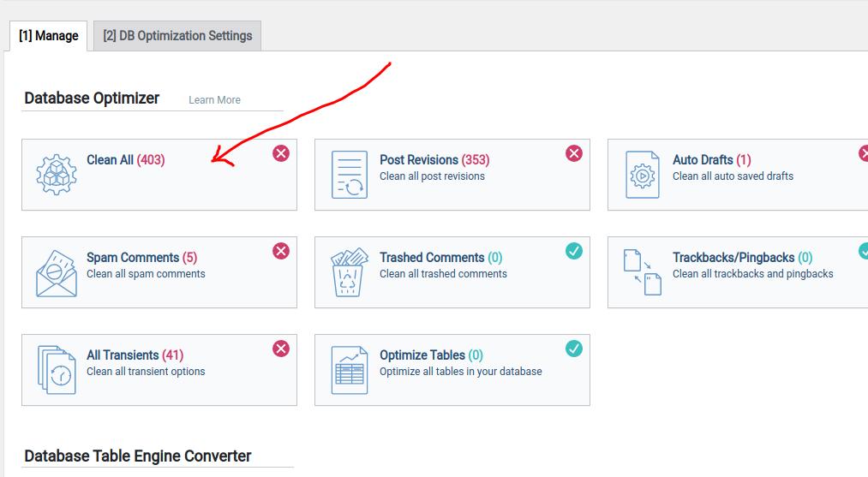Click the Auto Drafts file icon
The width and height of the screenshot is (868, 477).
[642, 175]
